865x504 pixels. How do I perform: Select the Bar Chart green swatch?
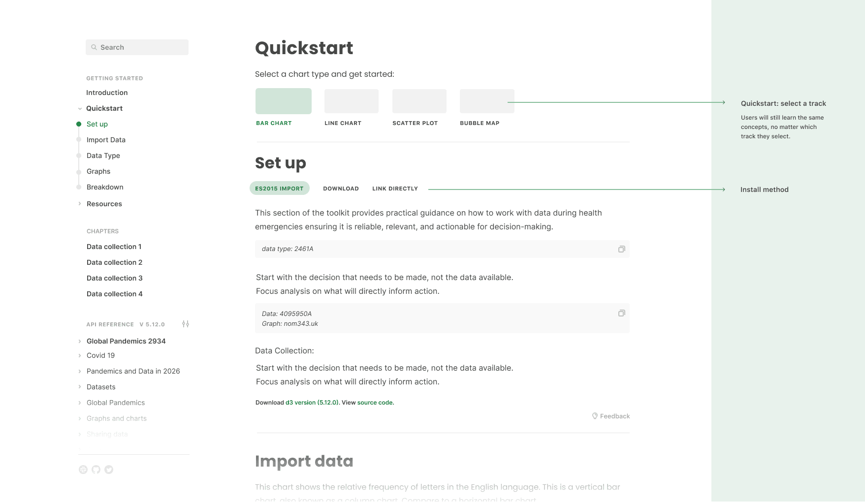click(x=284, y=101)
